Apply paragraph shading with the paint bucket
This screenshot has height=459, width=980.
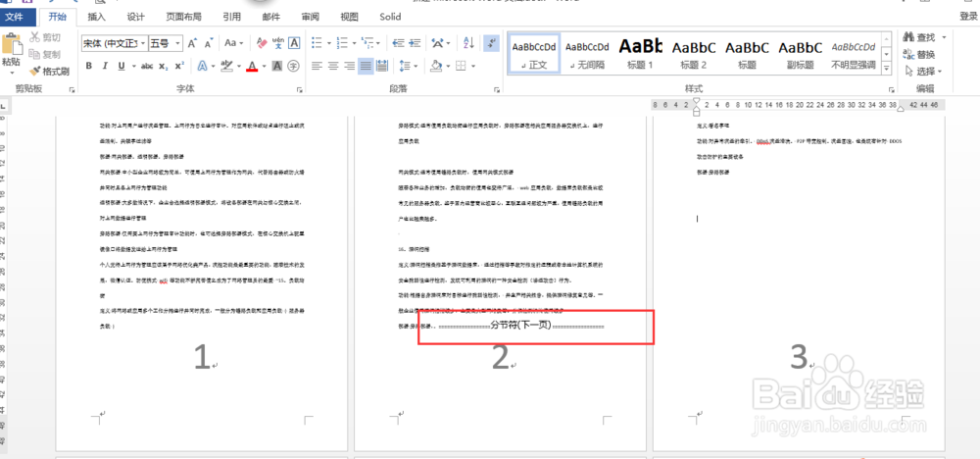(437, 66)
